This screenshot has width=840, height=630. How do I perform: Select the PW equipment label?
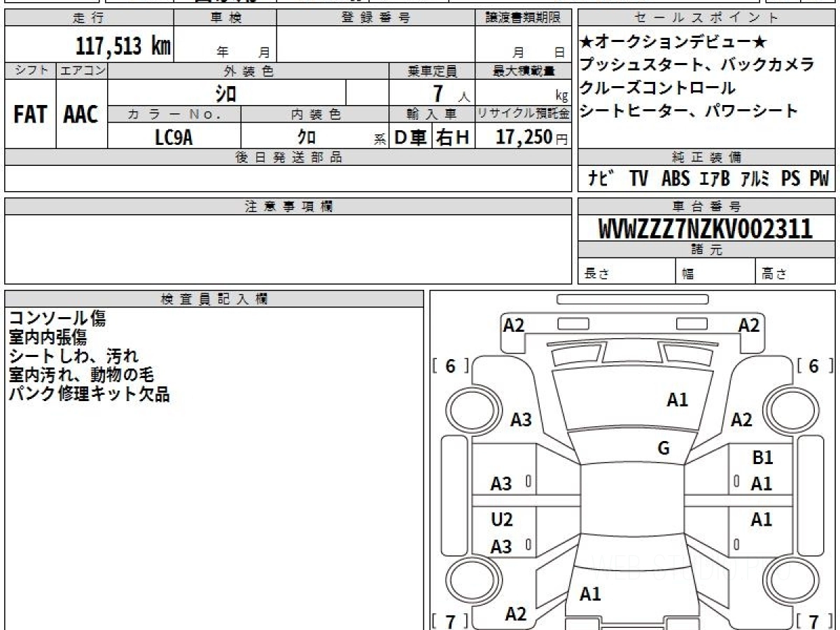[819, 179]
